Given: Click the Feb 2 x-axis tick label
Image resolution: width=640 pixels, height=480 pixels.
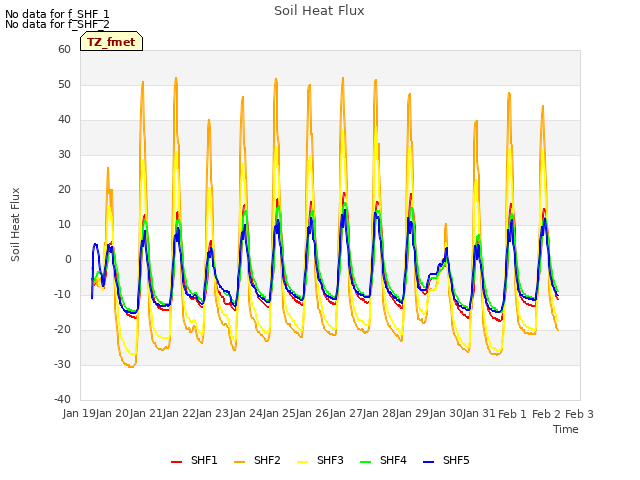Looking at the screenshot, I should [x=546, y=414].
